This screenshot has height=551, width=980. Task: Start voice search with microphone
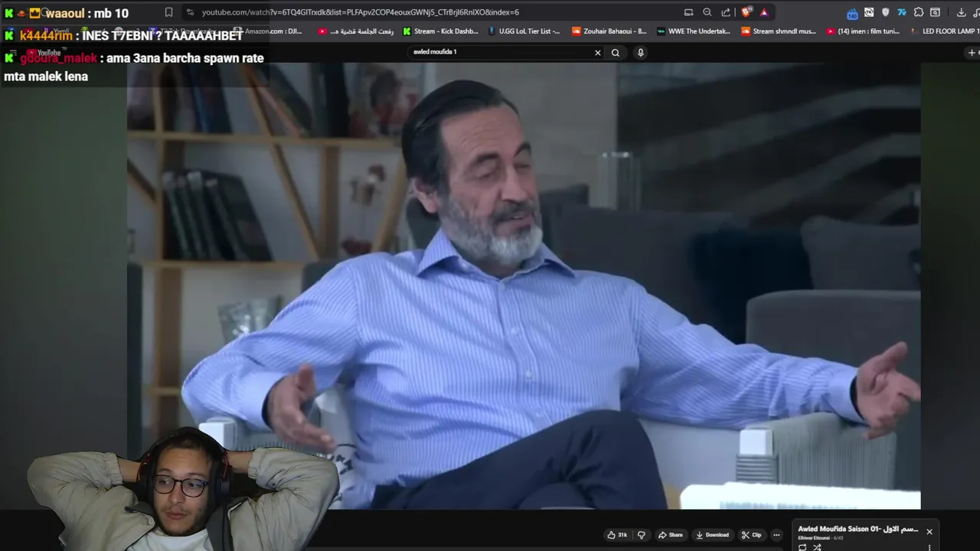pyautogui.click(x=641, y=53)
